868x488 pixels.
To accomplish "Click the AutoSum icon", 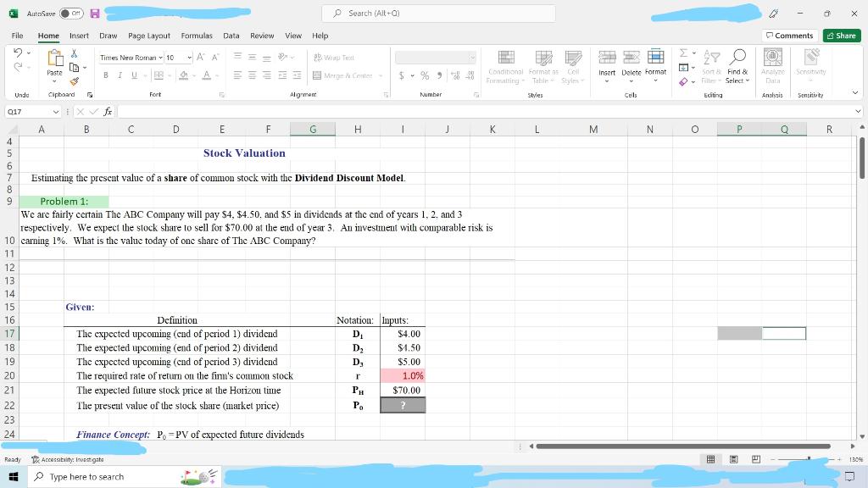I will 684,53.
